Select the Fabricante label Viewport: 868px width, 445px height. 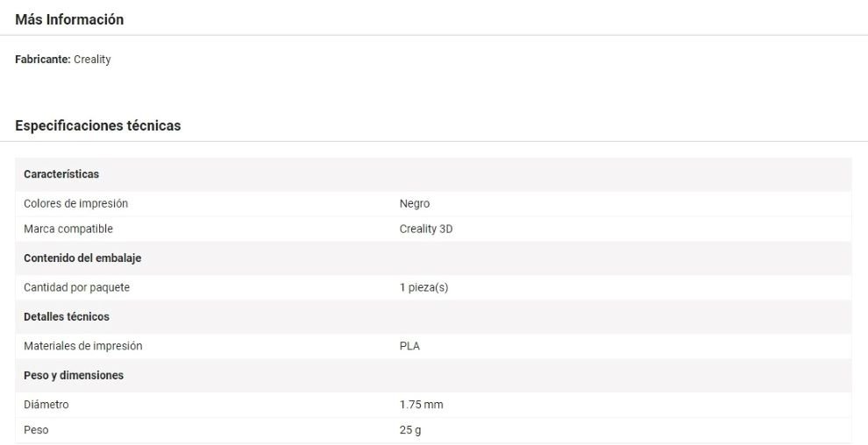tap(43, 60)
